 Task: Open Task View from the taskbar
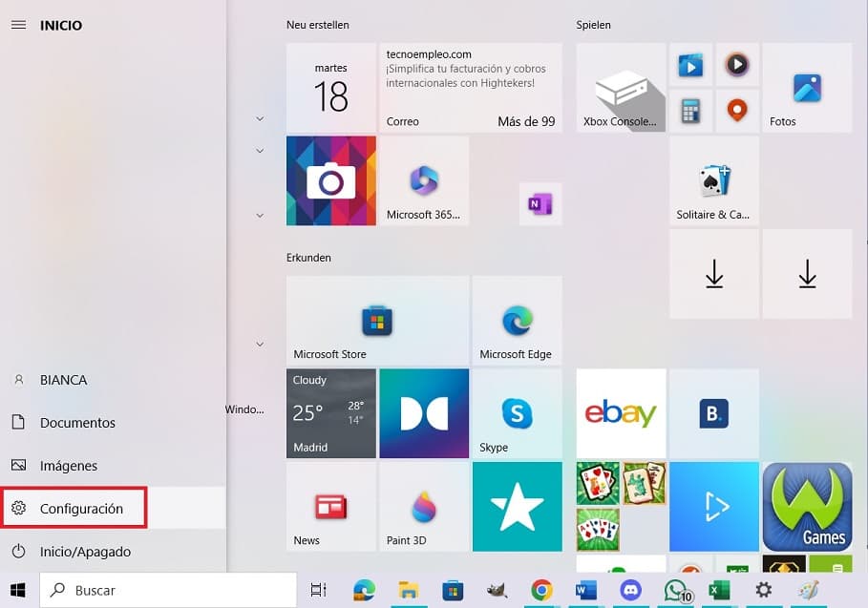318,590
